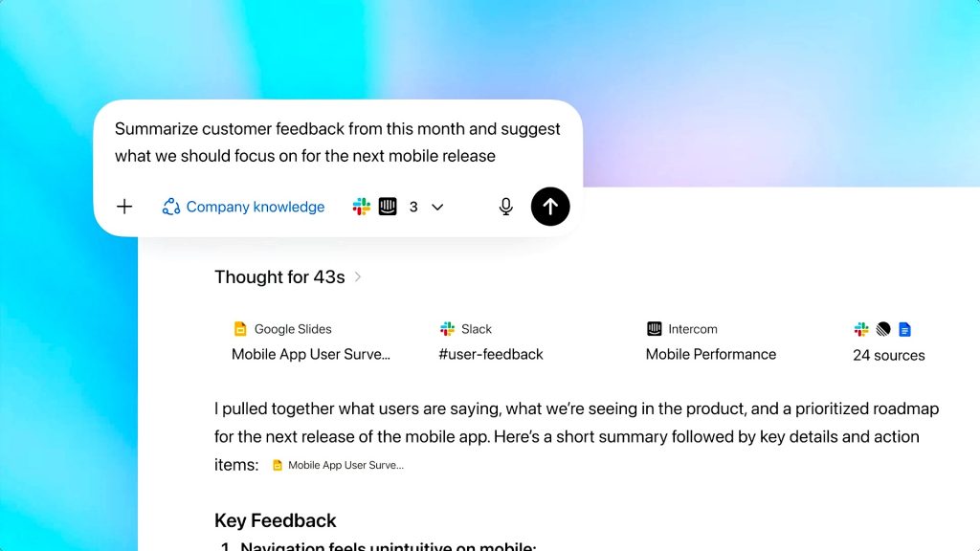This screenshot has height=551, width=980.
Task: Click the connector count number 3
Action: click(413, 207)
